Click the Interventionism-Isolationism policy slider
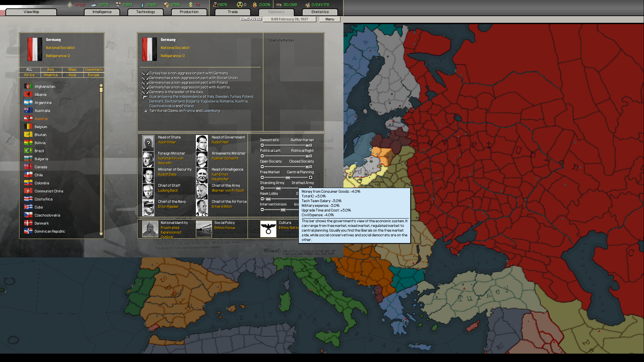 [283, 209]
